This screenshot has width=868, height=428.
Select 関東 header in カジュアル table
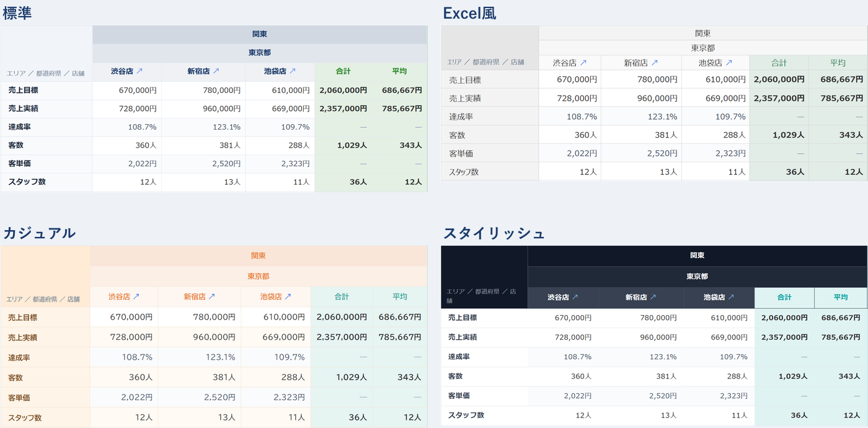[259, 256]
